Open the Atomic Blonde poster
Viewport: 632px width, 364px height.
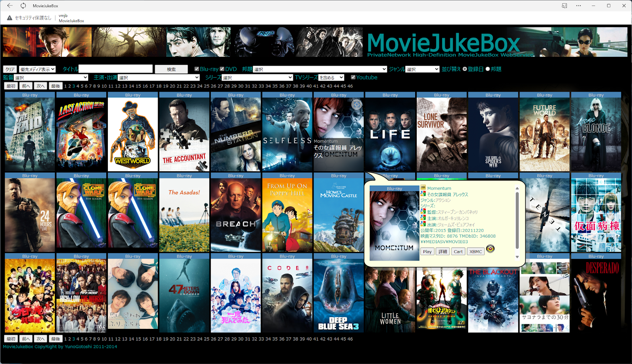click(596, 134)
